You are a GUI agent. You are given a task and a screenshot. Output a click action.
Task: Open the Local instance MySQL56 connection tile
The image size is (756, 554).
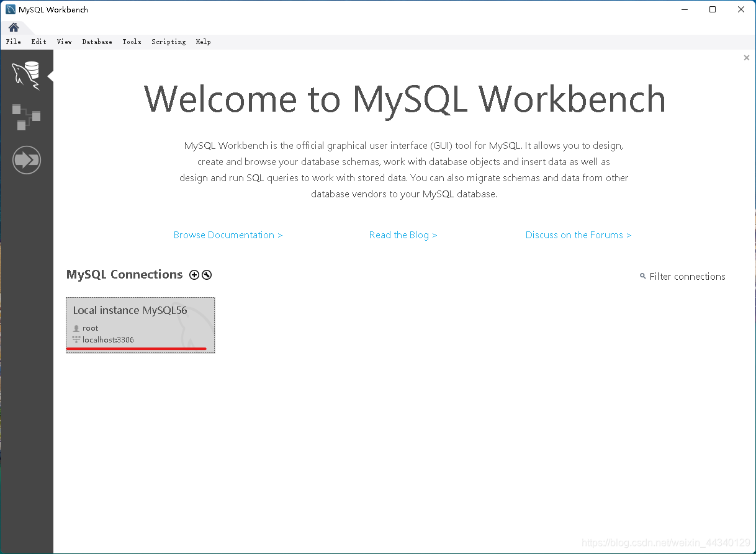tap(140, 324)
